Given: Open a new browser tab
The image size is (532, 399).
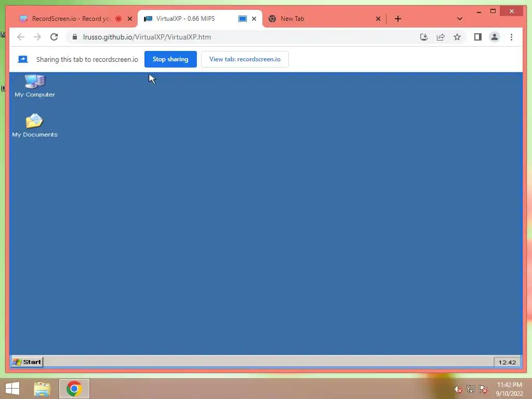Looking at the screenshot, I should (x=398, y=19).
